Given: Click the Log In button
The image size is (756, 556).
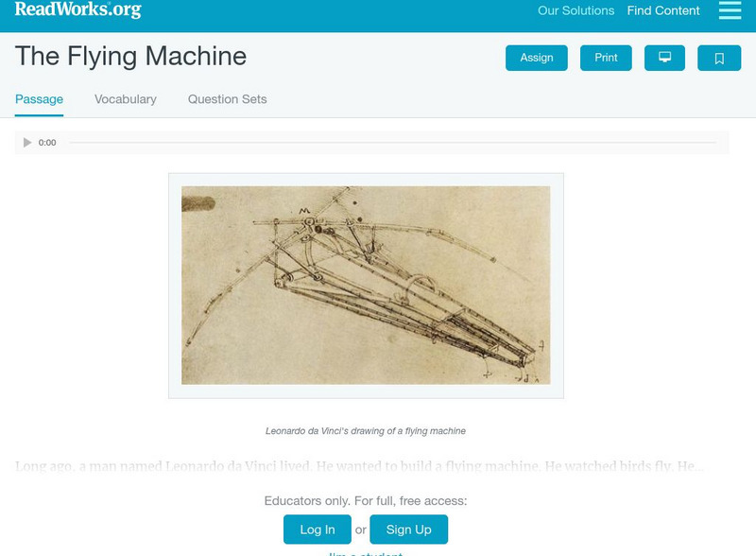Looking at the screenshot, I should click(318, 530).
